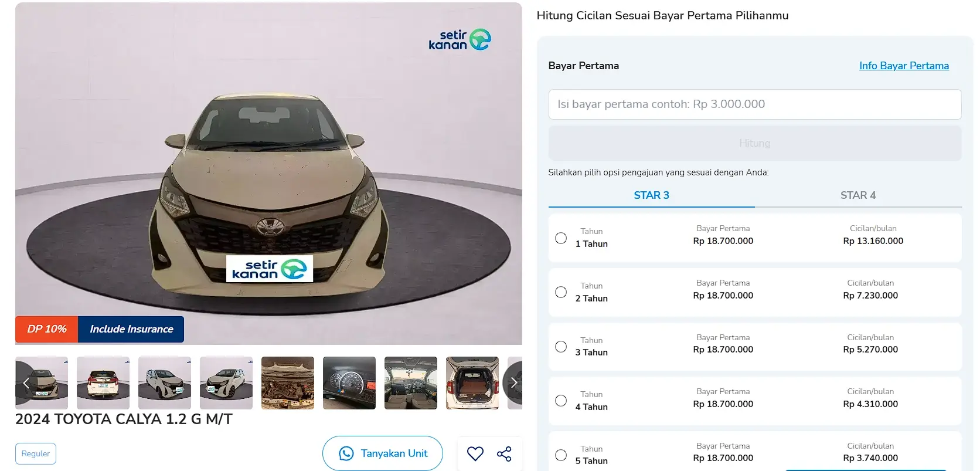Select the 3 Tahun radio option
980x471 pixels.
point(561,347)
